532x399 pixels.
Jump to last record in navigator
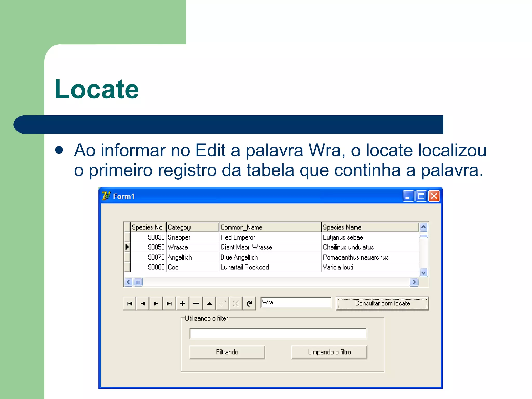pos(169,303)
